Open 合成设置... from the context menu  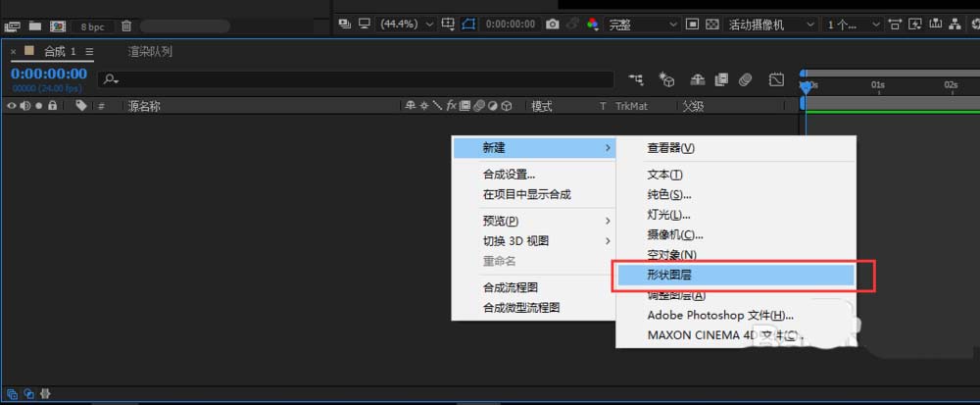point(534,175)
